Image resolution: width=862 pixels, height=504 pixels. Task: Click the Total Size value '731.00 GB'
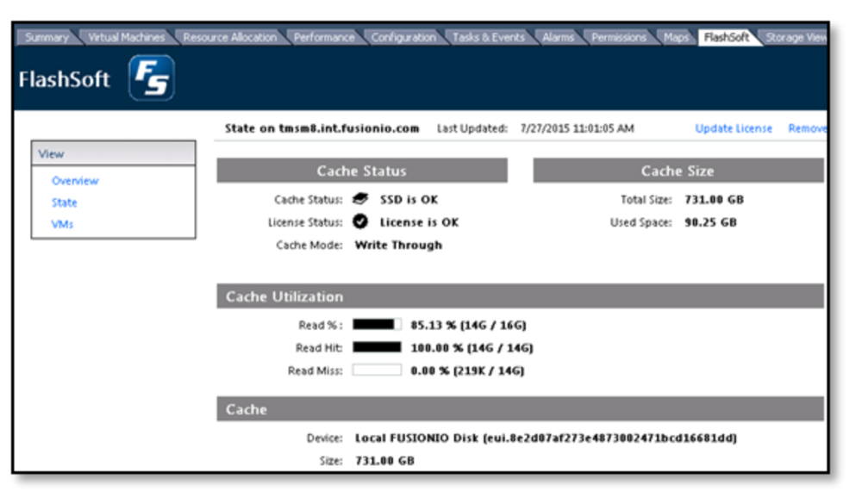(x=714, y=200)
